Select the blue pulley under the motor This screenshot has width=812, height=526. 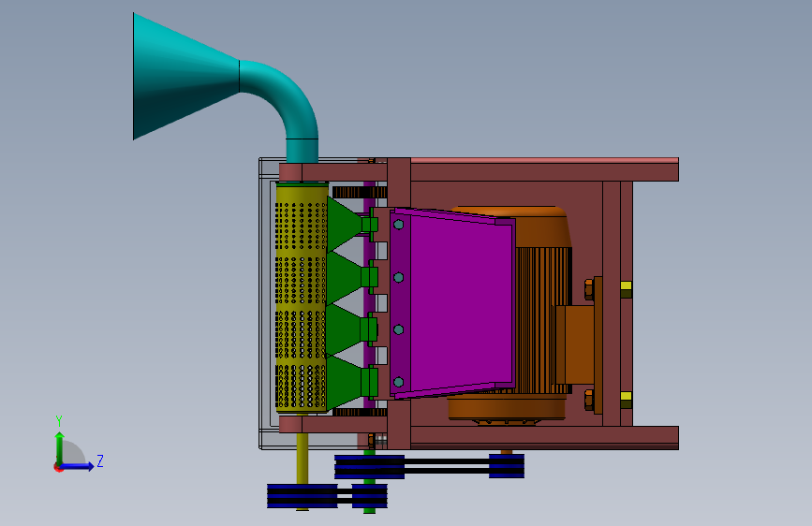[x=507, y=466]
